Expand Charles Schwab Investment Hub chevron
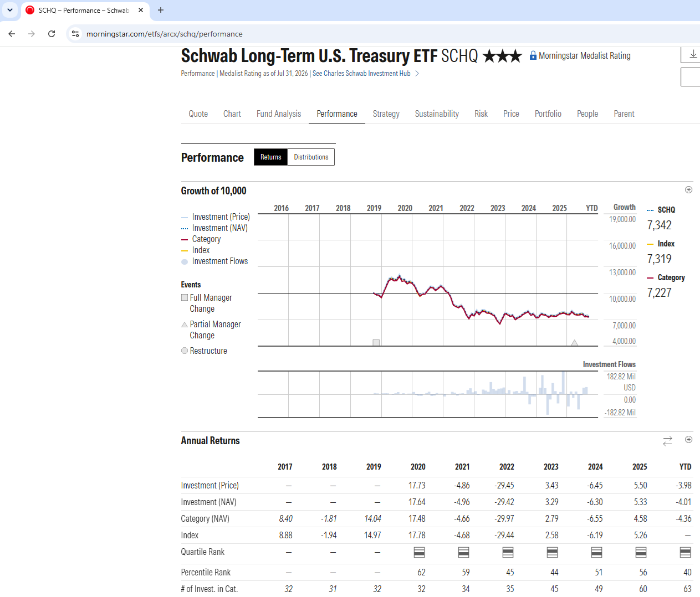The width and height of the screenshot is (700, 597). point(417,73)
